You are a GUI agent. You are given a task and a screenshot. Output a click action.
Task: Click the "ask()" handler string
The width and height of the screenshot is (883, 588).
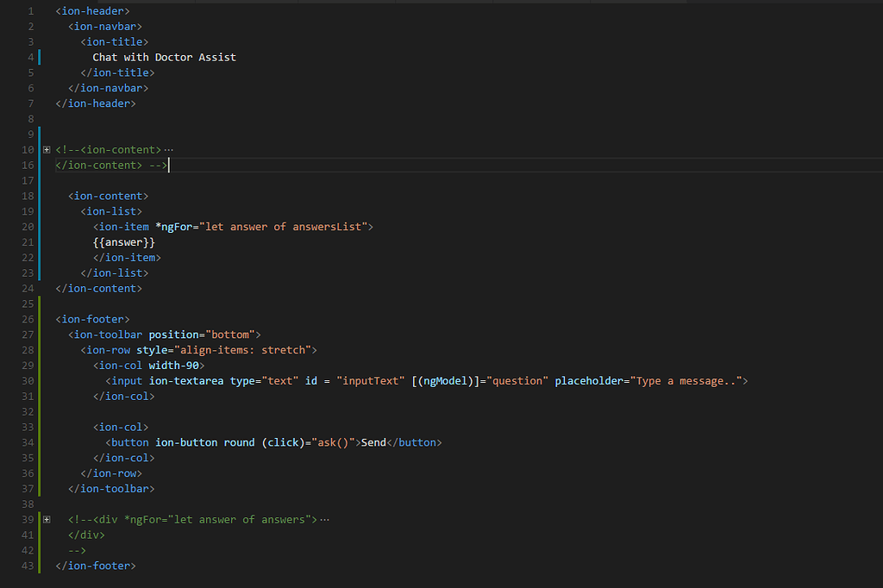click(334, 442)
